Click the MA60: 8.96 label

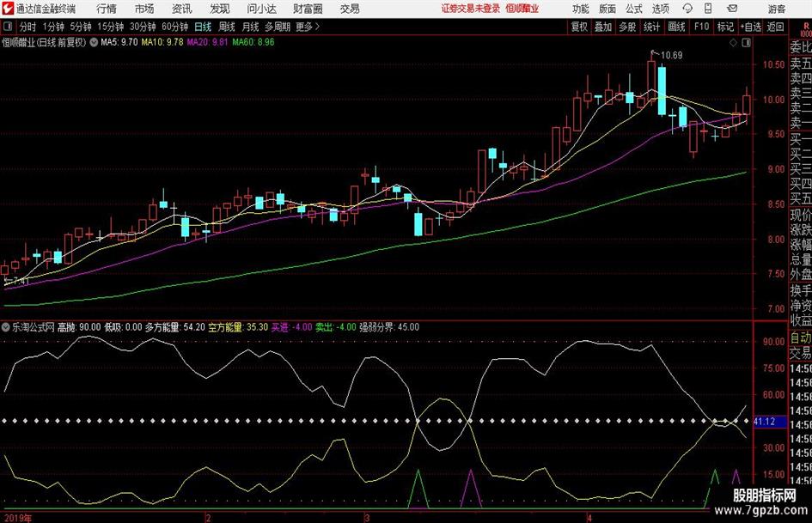click(x=253, y=42)
